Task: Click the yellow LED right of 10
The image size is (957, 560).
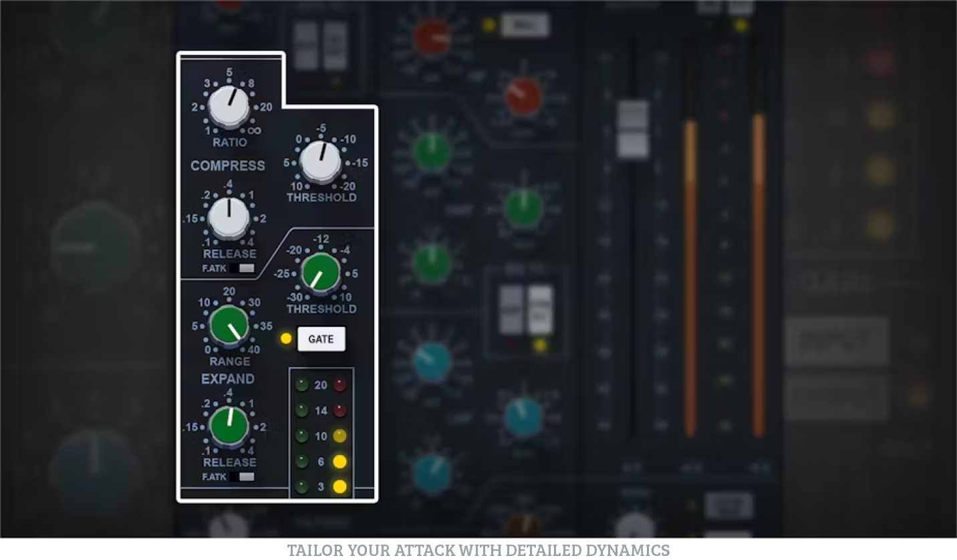Action: [x=340, y=436]
